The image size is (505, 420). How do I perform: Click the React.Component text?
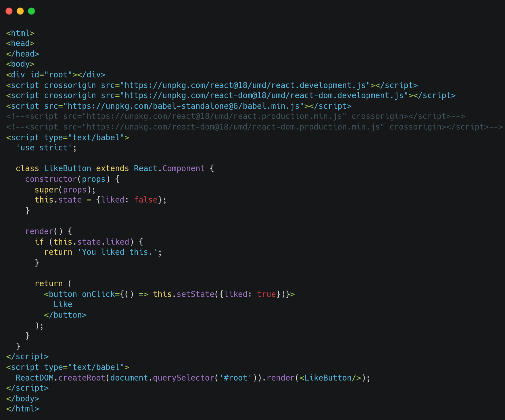point(169,168)
